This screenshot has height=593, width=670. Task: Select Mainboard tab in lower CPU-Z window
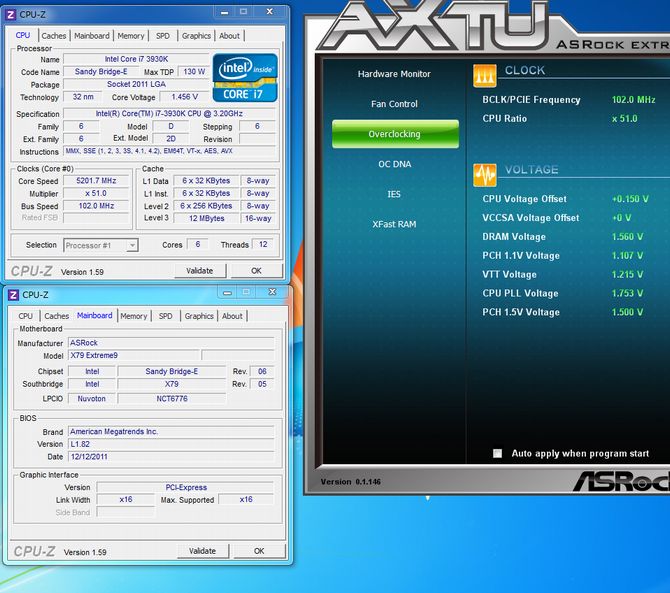point(94,315)
